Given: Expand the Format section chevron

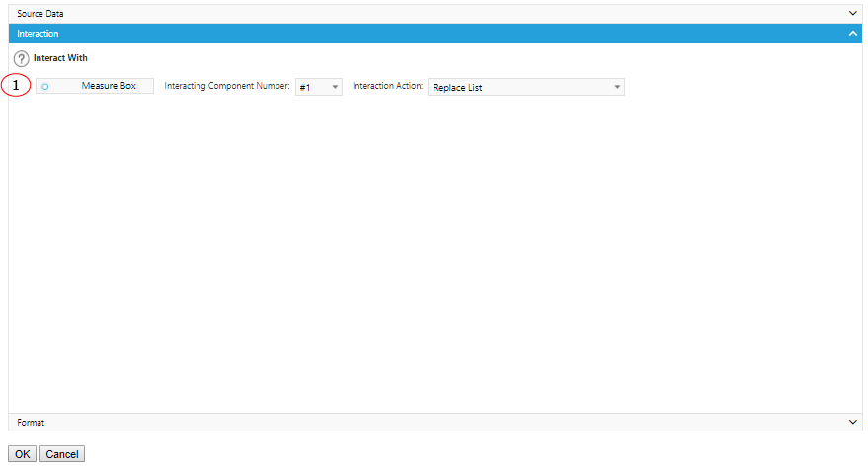Looking at the screenshot, I should click(852, 422).
